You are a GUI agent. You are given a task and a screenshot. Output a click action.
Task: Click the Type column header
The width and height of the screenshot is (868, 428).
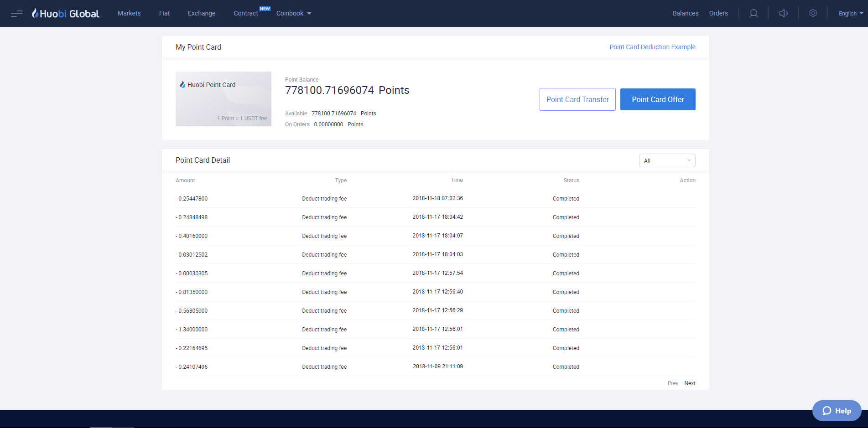(x=341, y=180)
